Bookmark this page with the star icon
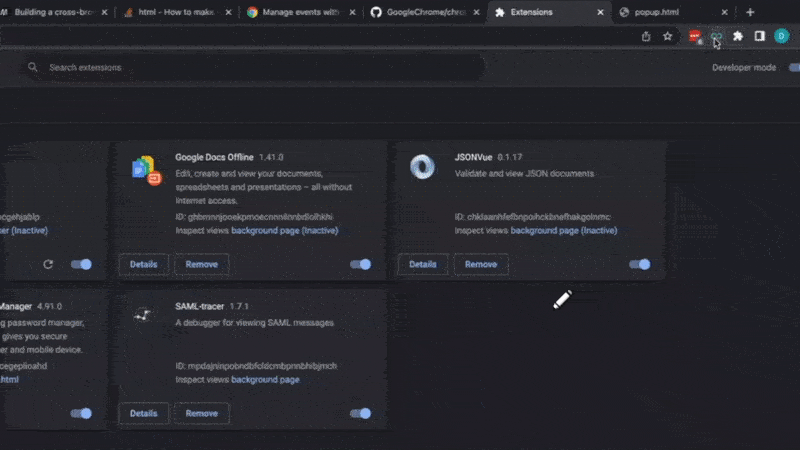The height and width of the screenshot is (450, 800). (x=667, y=36)
